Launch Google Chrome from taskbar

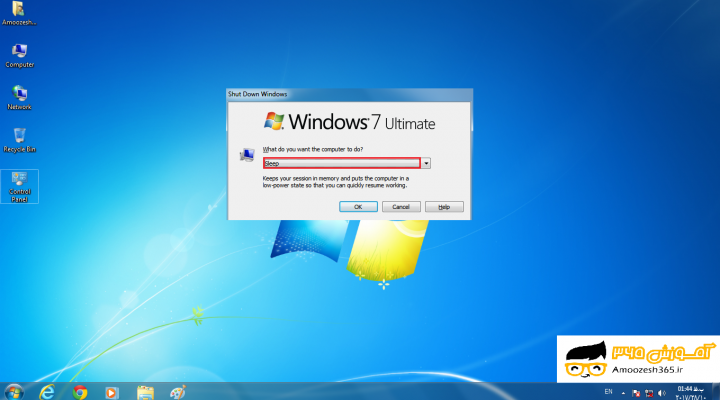point(80,392)
